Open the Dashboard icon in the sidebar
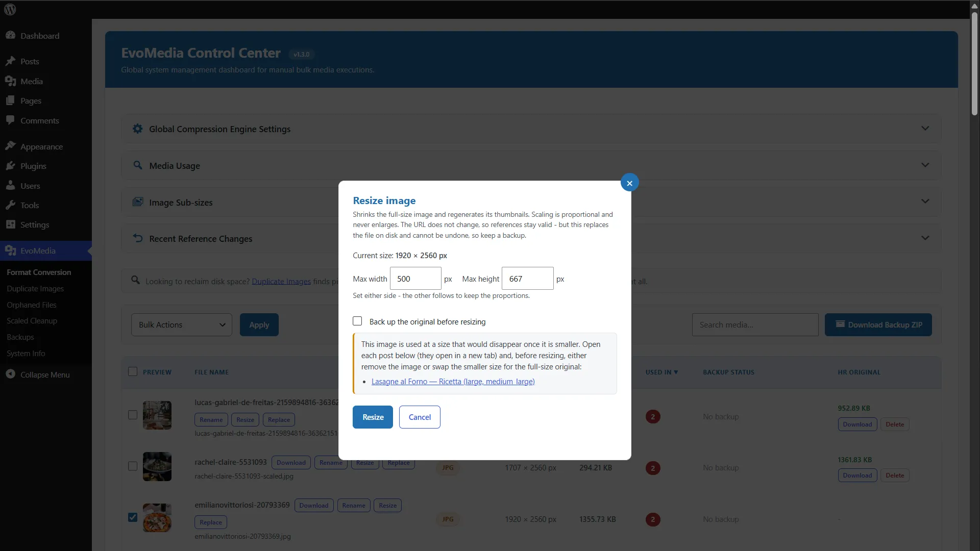 click(x=10, y=35)
